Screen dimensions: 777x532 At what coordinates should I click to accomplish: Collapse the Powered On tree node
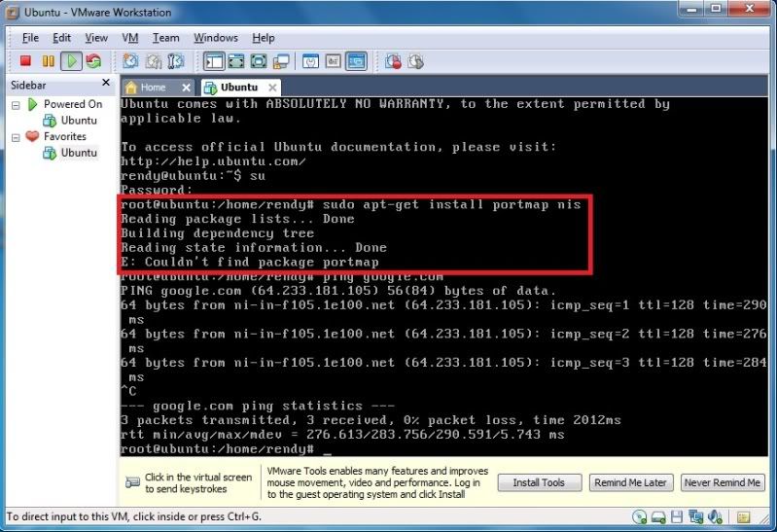click(16, 105)
